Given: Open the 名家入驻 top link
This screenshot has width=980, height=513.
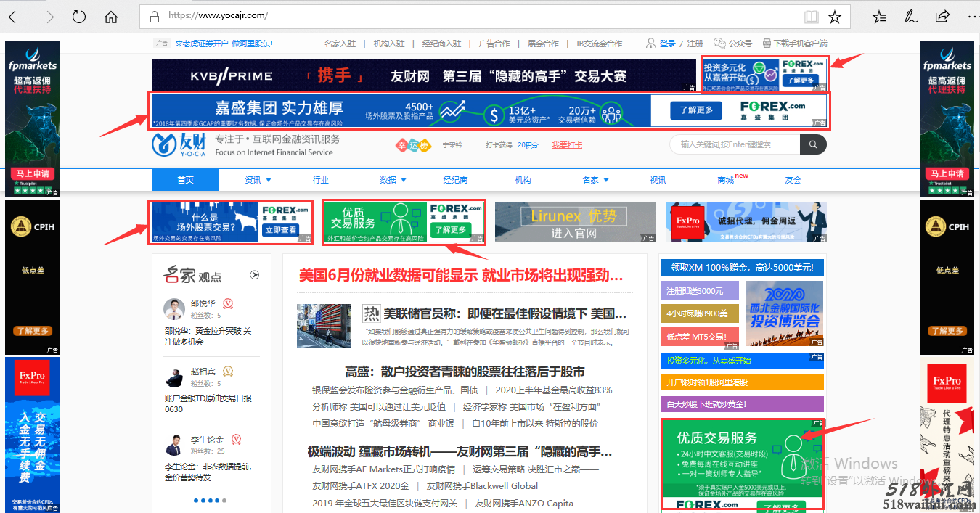Looking at the screenshot, I should (340, 44).
